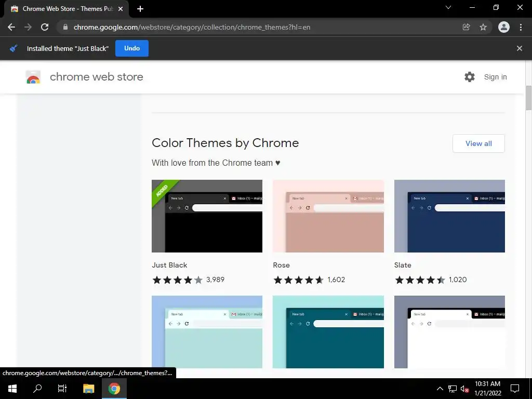Click the theme paintbrush icon in the infobar
The width and height of the screenshot is (532, 399).
14,48
